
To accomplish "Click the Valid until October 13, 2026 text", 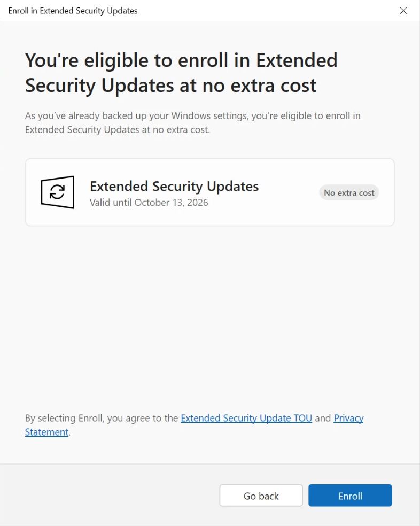I will coord(149,203).
